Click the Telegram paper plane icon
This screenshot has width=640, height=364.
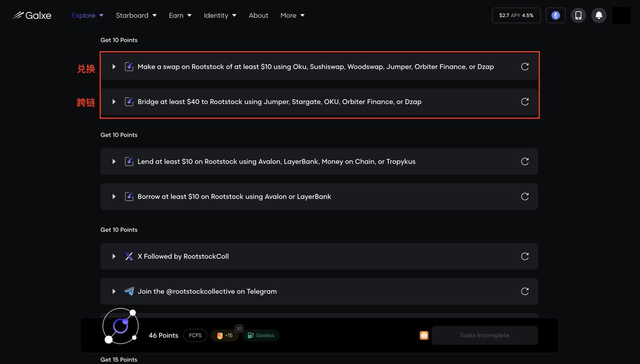point(129,292)
